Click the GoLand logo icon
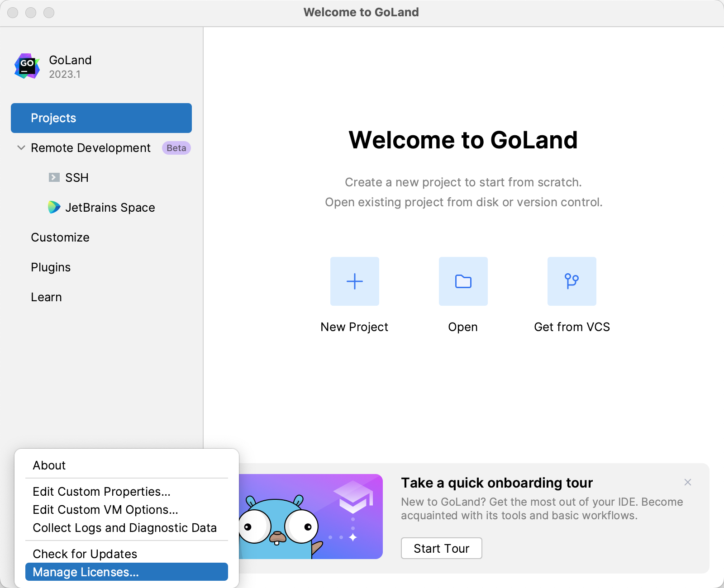 [27, 66]
